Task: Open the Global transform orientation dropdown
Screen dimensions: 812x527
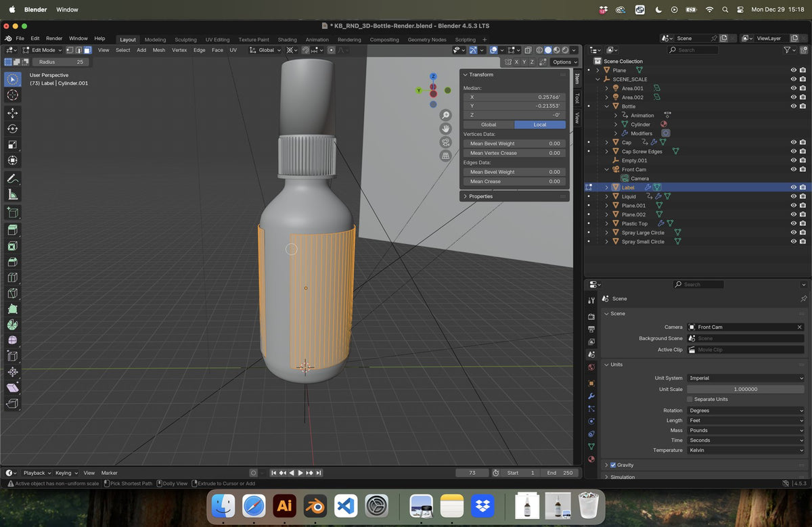Action: click(265, 50)
